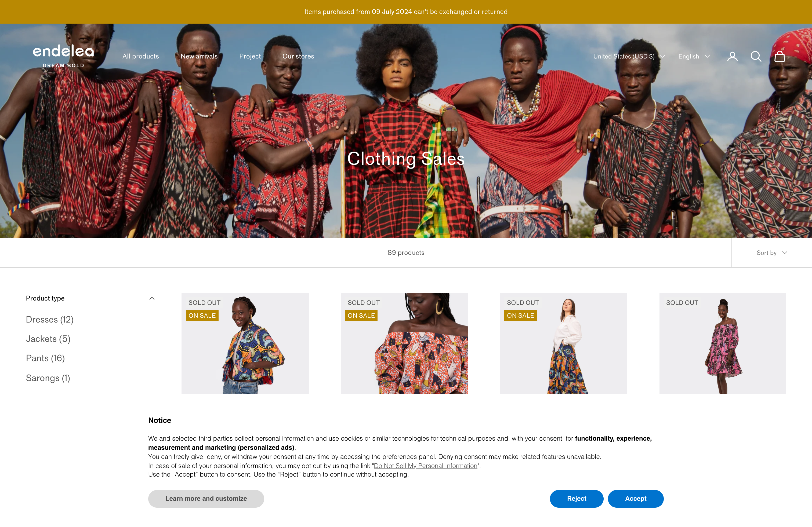
Task: Open the All products menu
Action: 140,56
